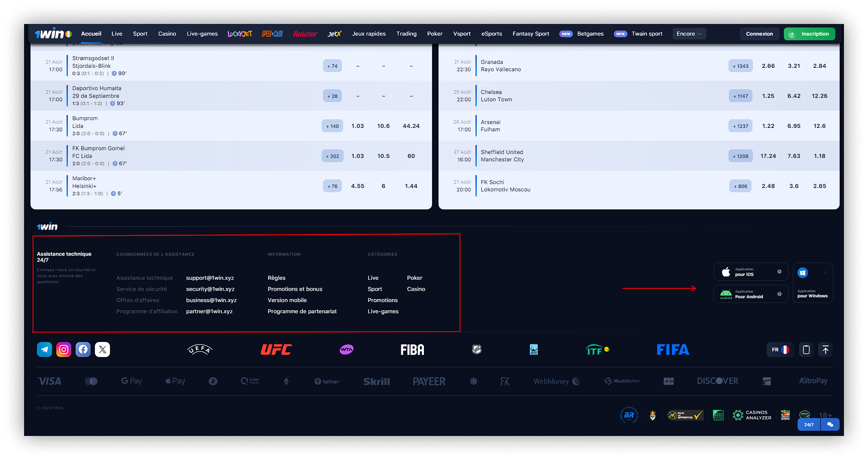
Task: Launch the Aviator game from the navbar
Action: tap(305, 33)
